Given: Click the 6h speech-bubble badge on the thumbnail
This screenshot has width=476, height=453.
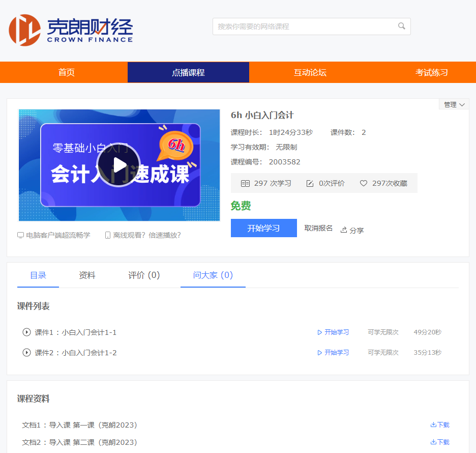Looking at the screenshot, I should 176,145.
